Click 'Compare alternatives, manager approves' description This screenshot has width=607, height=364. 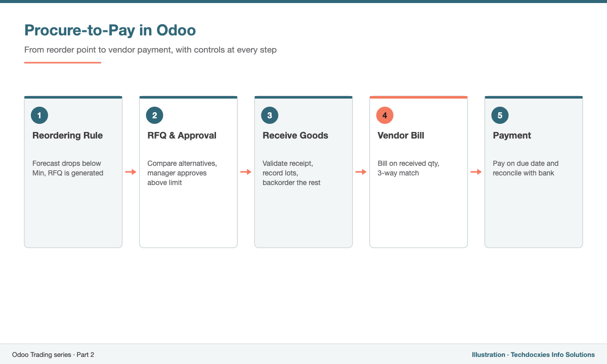click(182, 173)
